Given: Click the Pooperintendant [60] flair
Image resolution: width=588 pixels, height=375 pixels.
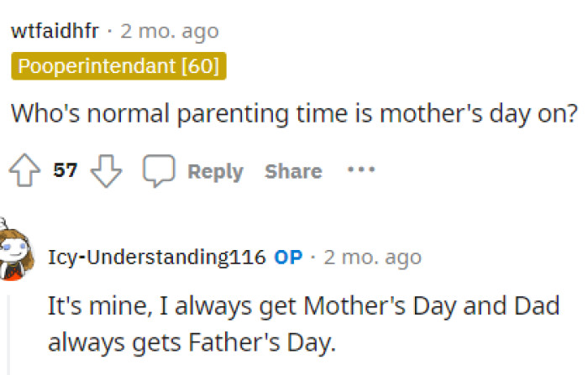Looking at the screenshot, I should [118, 67].
